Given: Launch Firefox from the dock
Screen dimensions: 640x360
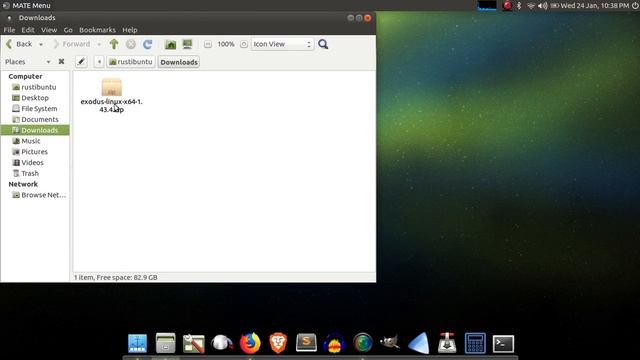Looking at the screenshot, I should pyautogui.click(x=250, y=343).
